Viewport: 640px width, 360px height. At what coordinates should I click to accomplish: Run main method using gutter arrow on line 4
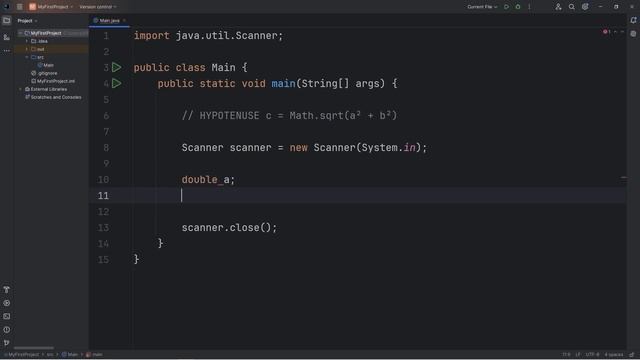click(117, 83)
